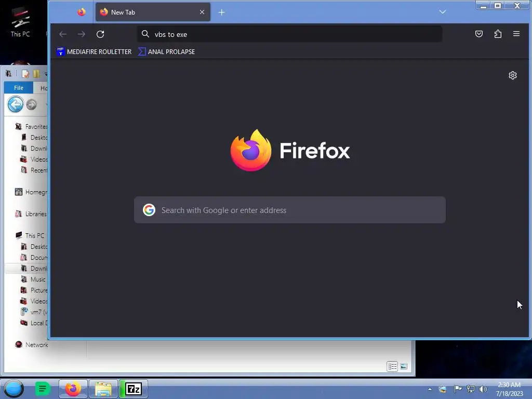Select This PC desktop icon
Screen dimensions: 532x399
click(x=20, y=22)
